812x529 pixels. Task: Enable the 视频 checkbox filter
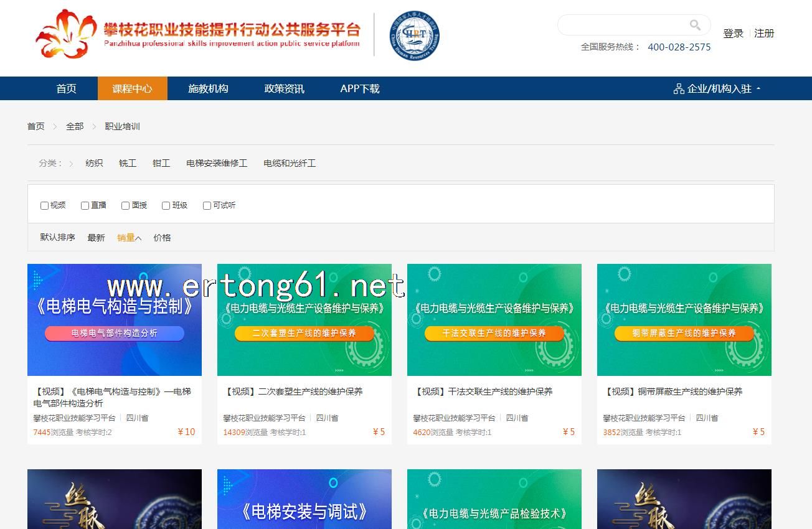coord(44,205)
